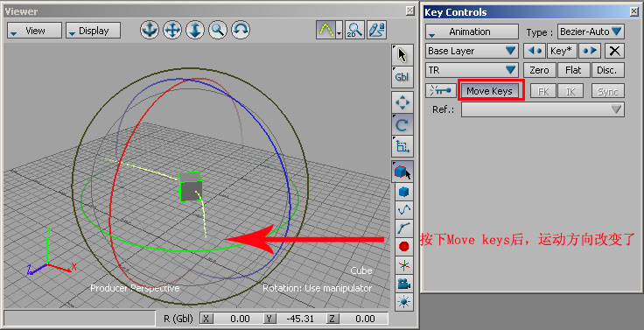The image size is (644, 330).
Task: Click the skeleton bone icon
Action: [x=404, y=228]
